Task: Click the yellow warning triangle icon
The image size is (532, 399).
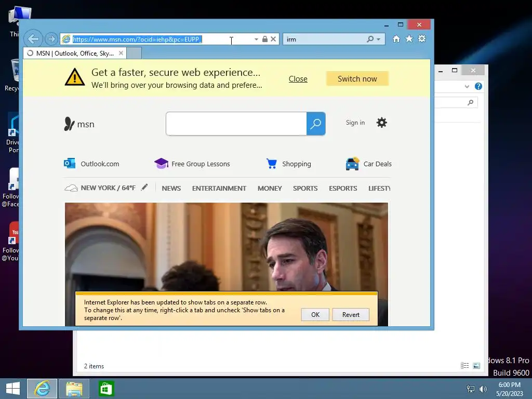Action: click(x=75, y=77)
